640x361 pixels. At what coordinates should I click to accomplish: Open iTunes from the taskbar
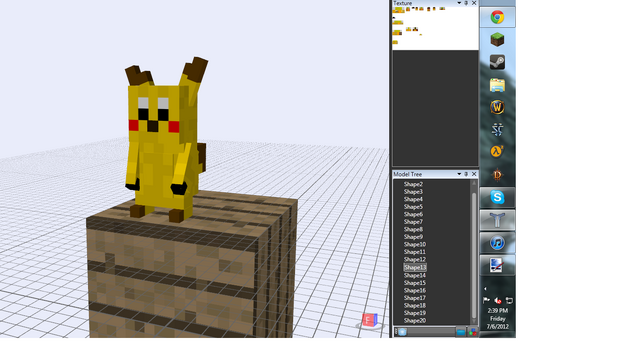tap(497, 243)
